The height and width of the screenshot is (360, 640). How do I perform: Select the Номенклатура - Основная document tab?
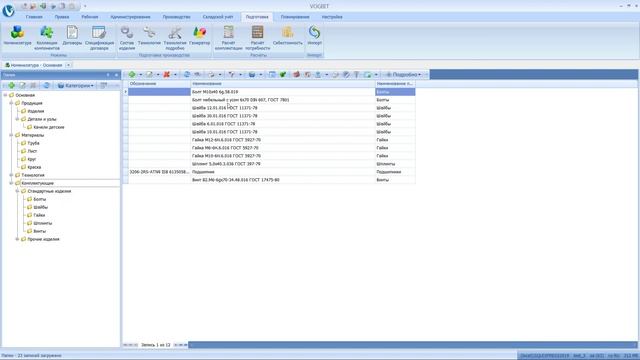click(34, 65)
